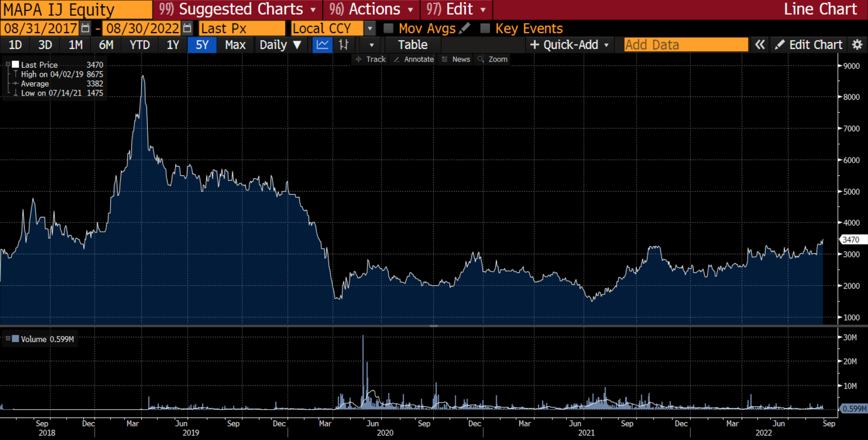Image resolution: width=868 pixels, height=440 pixels.
Task: Select the YTD time range
Action: coord(140,45)
